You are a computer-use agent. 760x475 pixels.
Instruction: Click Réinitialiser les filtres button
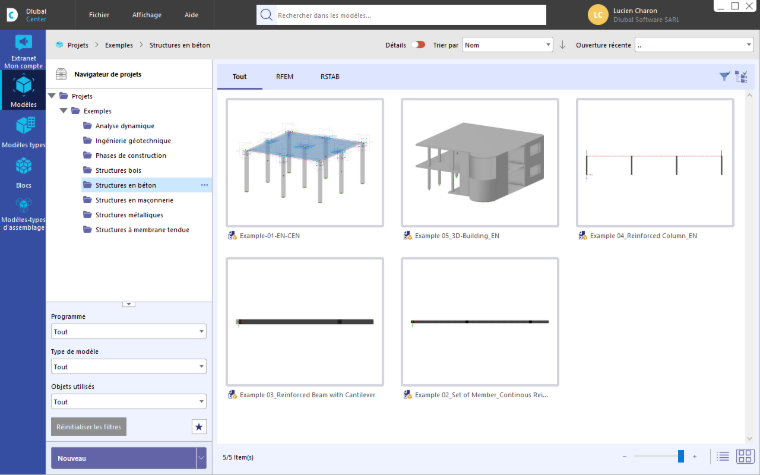pyautogui.click(x=89, y=427)
